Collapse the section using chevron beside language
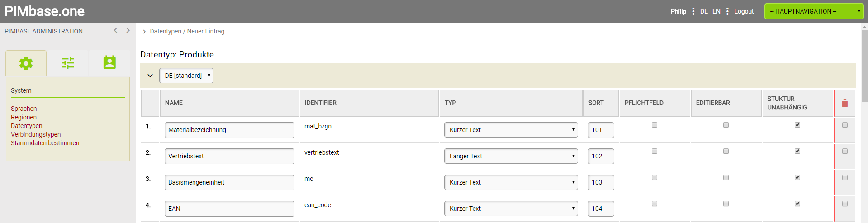This screenshot has width=868, height=223. tap(150, 76)
